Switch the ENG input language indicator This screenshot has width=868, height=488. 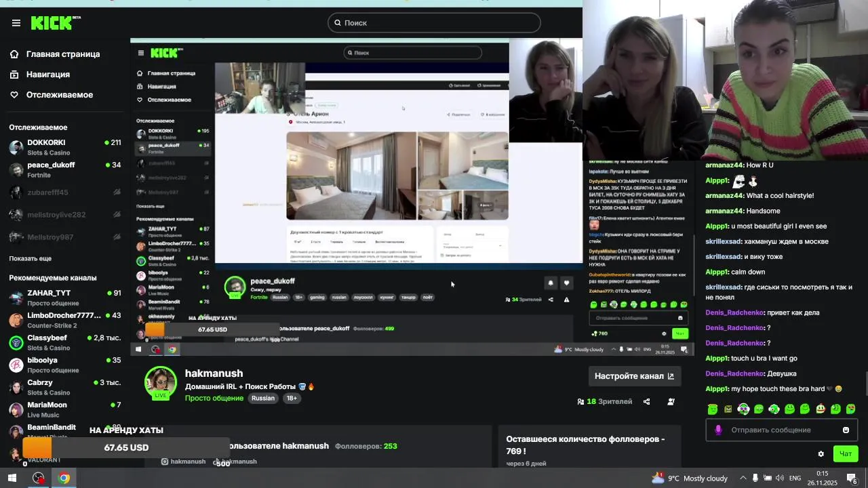(795, 478)
